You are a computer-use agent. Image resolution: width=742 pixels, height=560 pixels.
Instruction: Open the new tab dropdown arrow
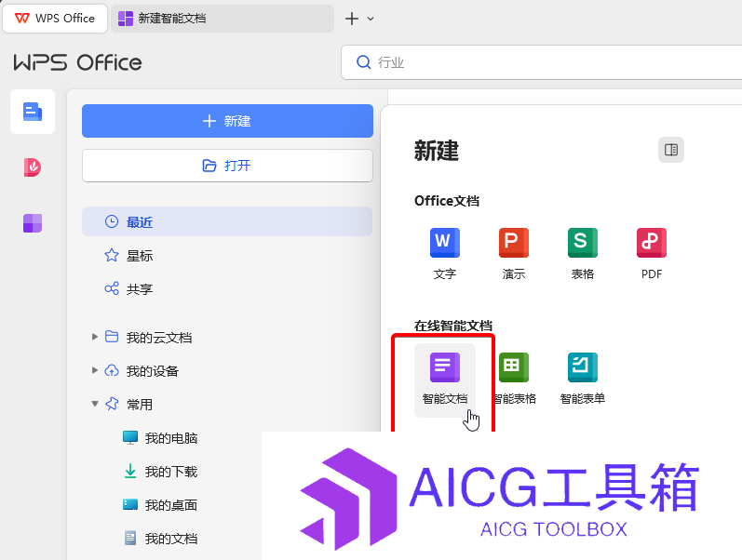371,19
